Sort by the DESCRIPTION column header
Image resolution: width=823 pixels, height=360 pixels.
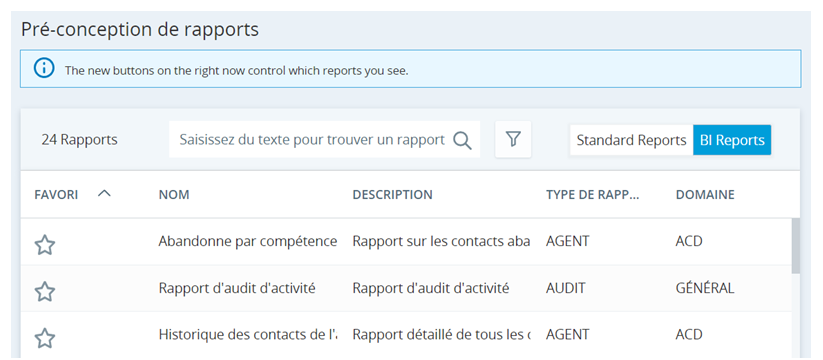coord(393,195)
